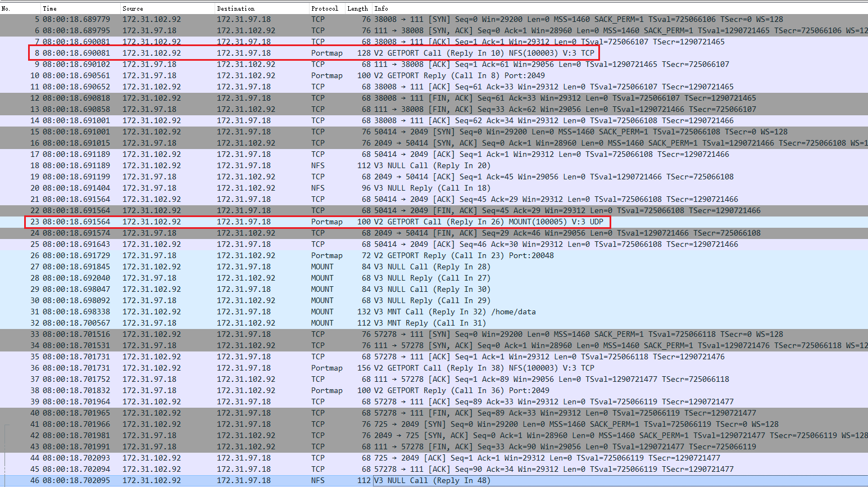
Task: Select packet 17 ACK 50414 to 2049
Action: point(434,154)
